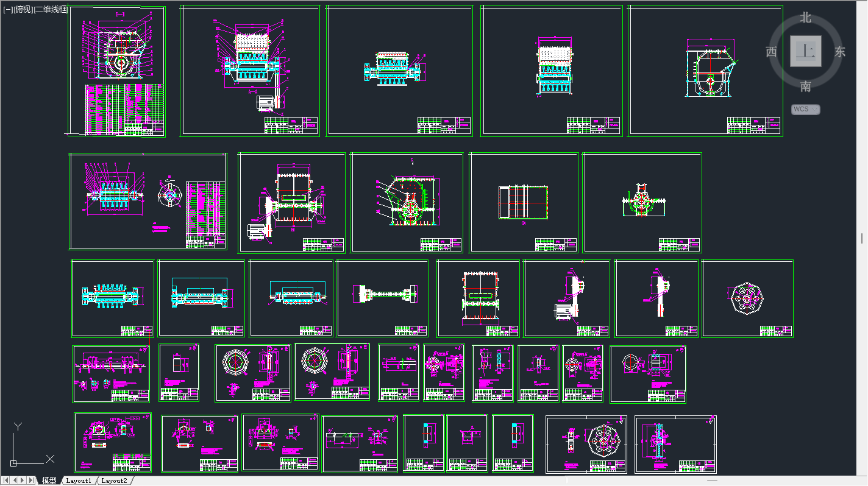Click the 西 (west) label on the ViewCube compass
Screen dimensions: 868x486
coord(771,52)
